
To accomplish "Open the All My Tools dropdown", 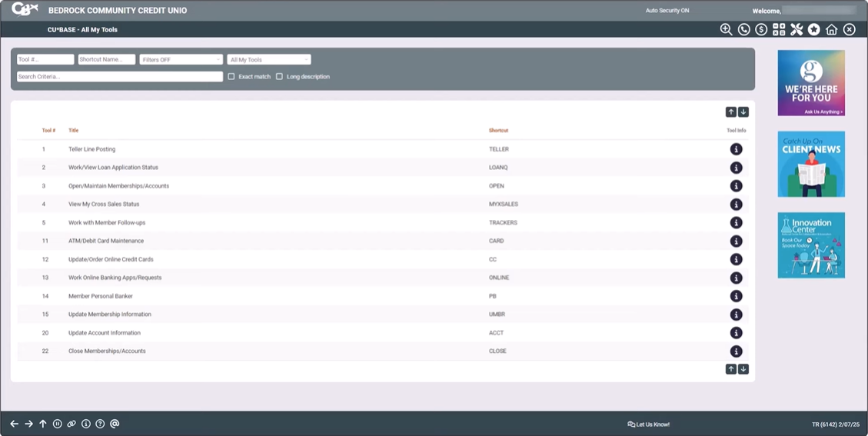I will pyautogui.click(x=269, y=59).
